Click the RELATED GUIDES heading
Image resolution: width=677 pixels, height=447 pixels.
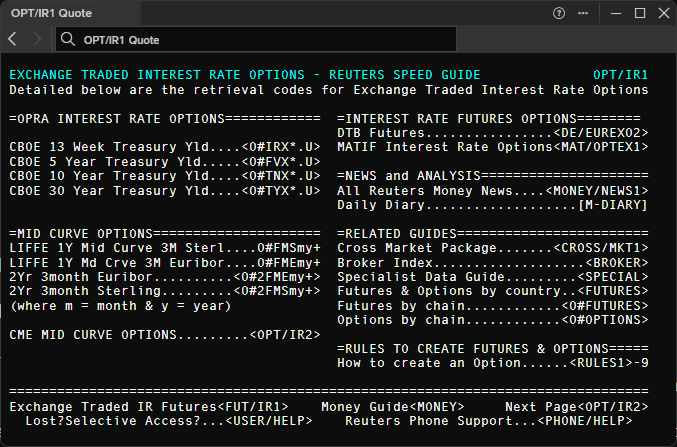(493, 234)
